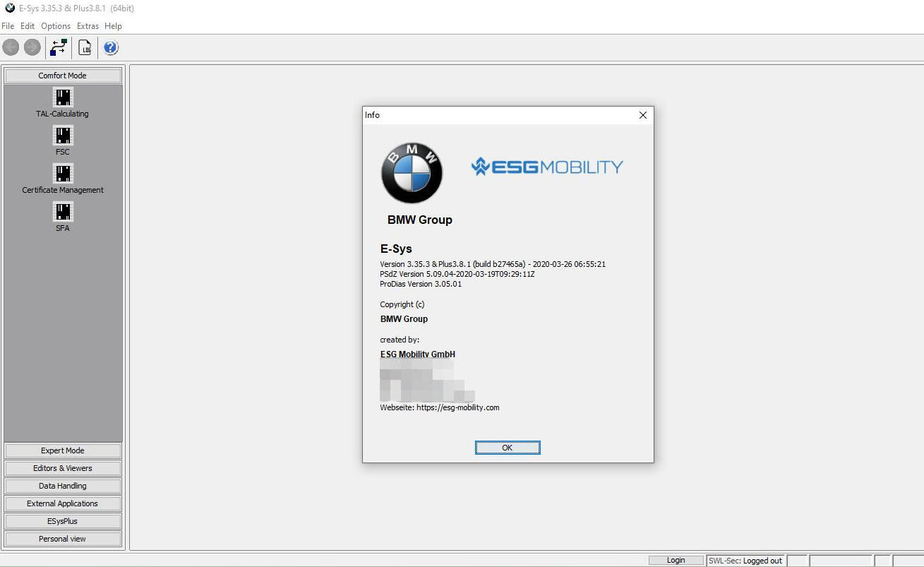Close the Info dialog window

642,115
